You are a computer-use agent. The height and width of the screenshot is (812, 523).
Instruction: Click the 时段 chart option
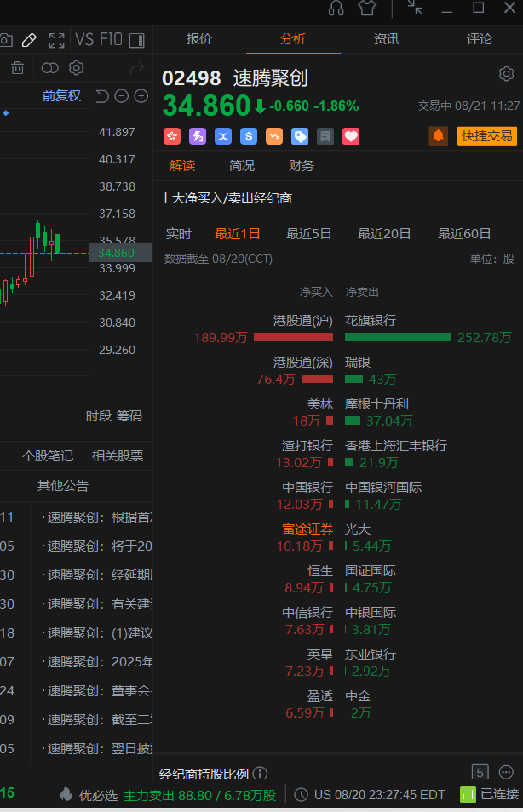click(99, 416)
